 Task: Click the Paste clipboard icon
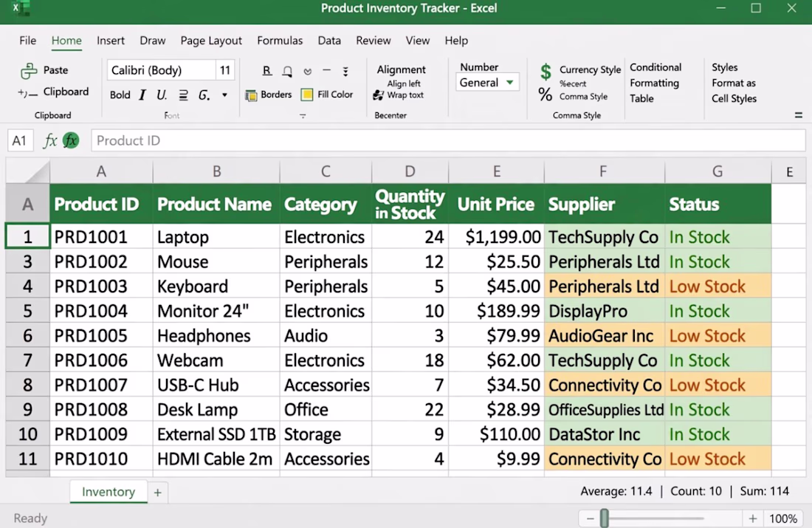[29, 70]
